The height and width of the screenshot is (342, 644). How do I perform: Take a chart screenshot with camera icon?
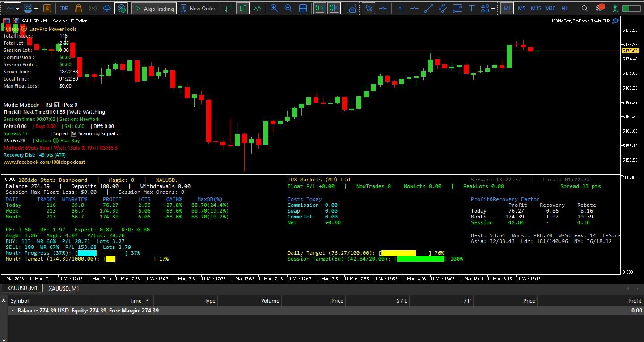tap(352, 8)
